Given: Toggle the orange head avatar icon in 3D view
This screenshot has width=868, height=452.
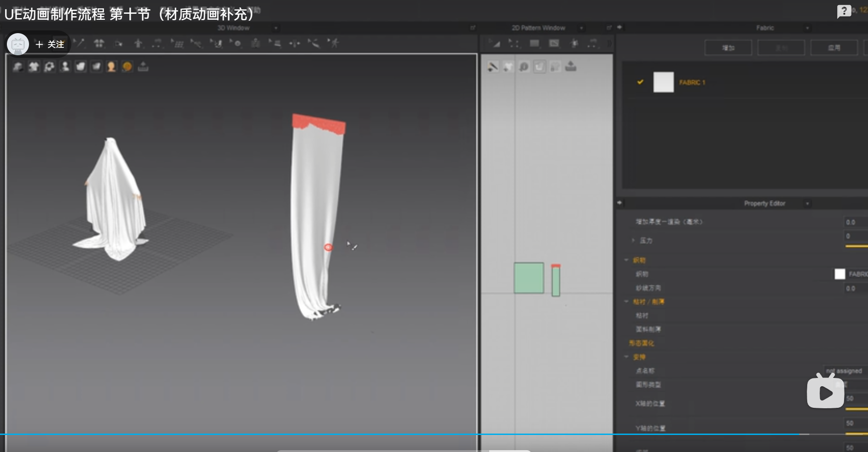Looking at the screenshot, I should 111,67.
